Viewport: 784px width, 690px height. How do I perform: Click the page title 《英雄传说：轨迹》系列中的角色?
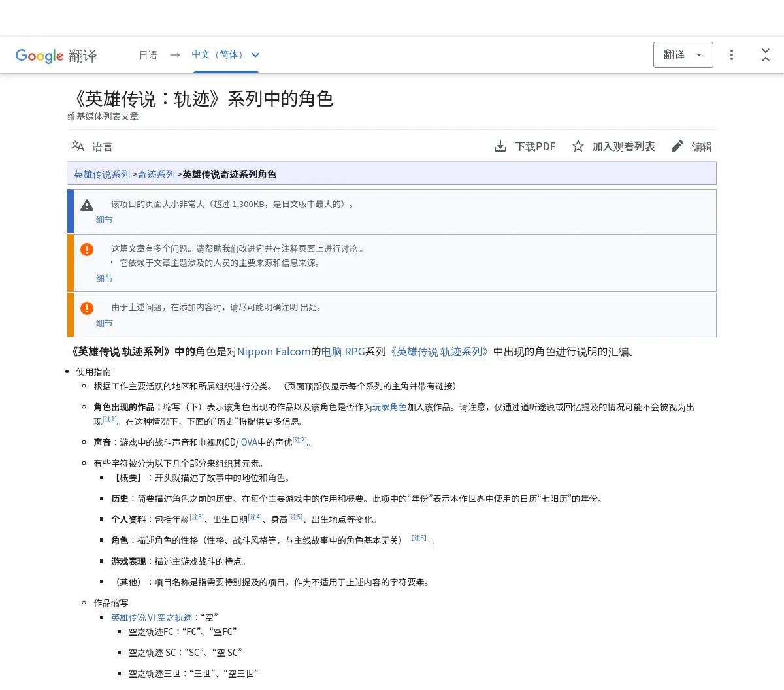point(201,99)
